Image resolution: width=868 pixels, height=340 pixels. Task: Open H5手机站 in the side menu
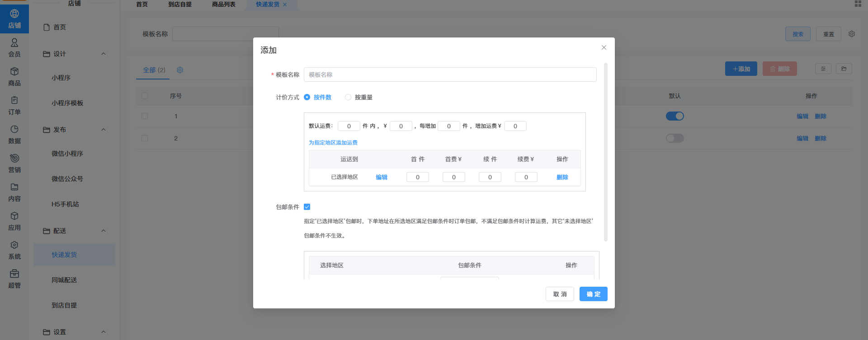65,204
